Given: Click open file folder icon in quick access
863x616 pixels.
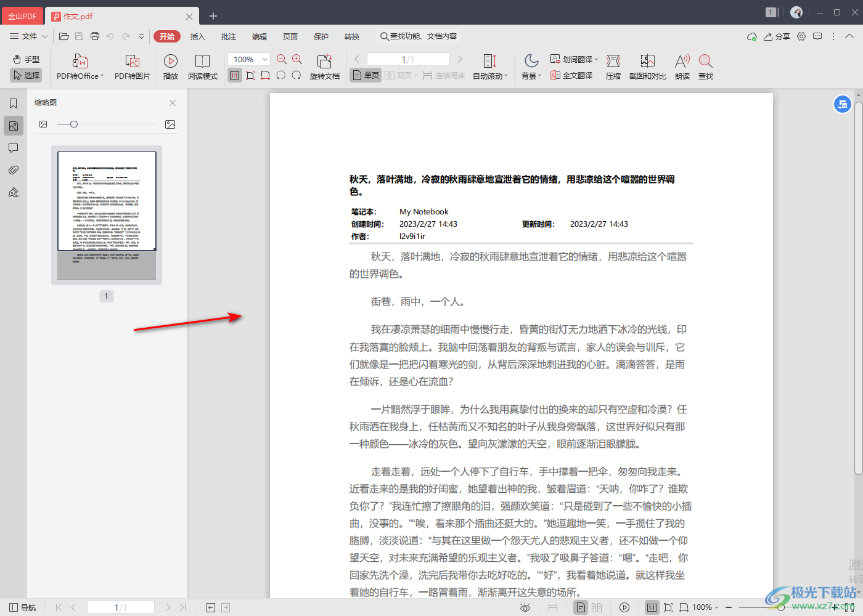Looking at the screenshot, I should click(64, 36).
